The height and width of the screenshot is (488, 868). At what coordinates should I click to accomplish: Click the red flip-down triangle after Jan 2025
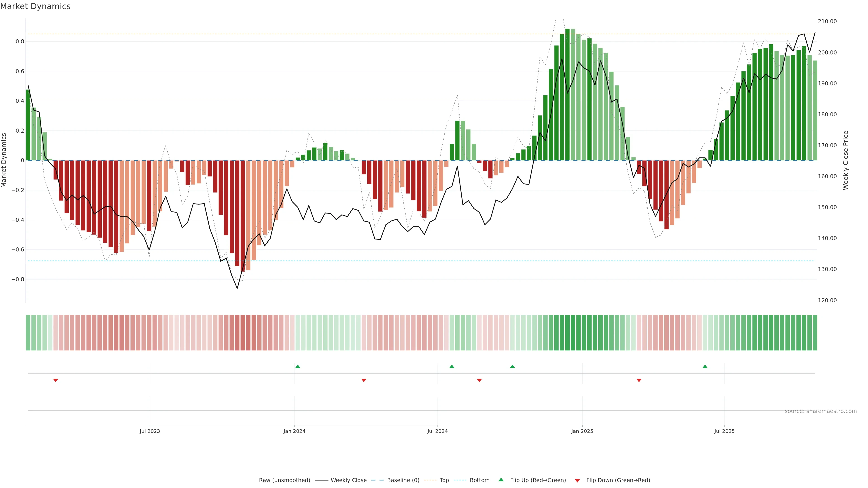[639, 380]
